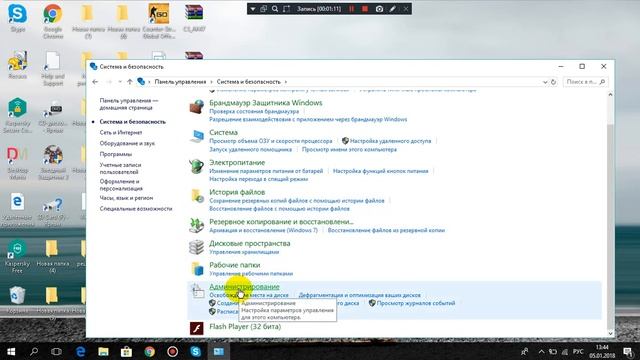Open Оформление и персонализация in sidebar
The image size is (640, 360).
click(121, 185)
